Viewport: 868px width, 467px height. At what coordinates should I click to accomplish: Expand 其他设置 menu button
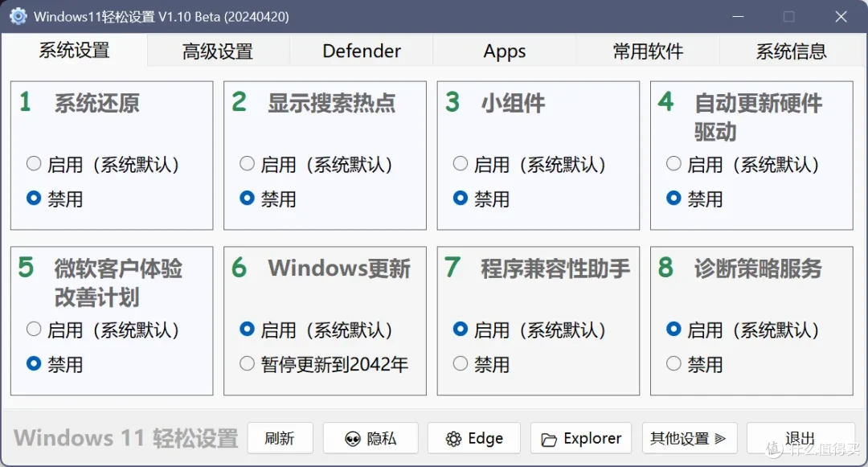coord(690,438)
